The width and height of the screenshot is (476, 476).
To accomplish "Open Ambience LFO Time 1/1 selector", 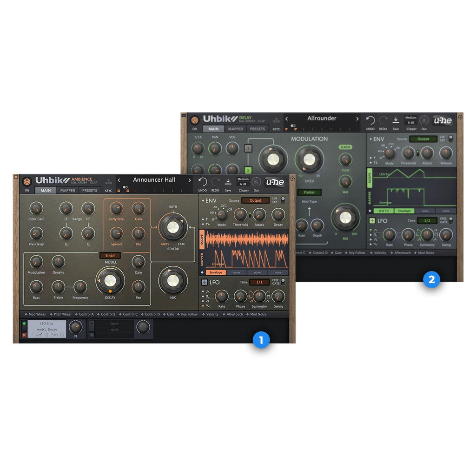I will point(259,282).
